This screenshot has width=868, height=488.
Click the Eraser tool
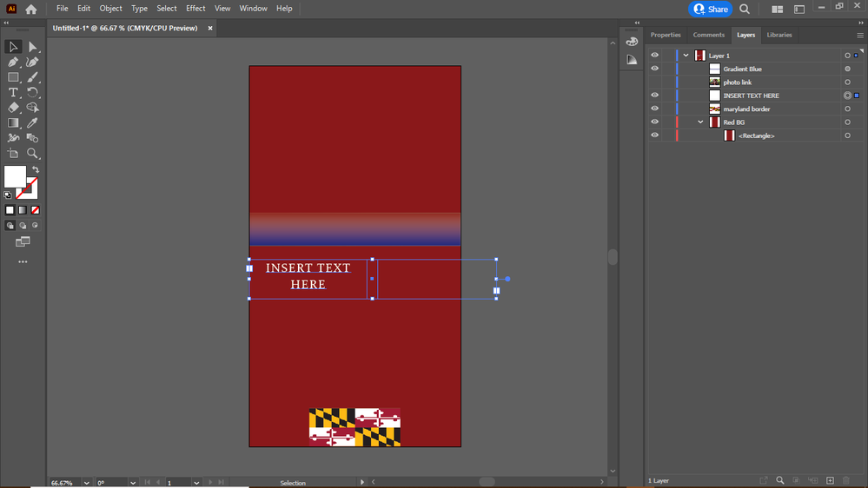[x=13, y=108]
